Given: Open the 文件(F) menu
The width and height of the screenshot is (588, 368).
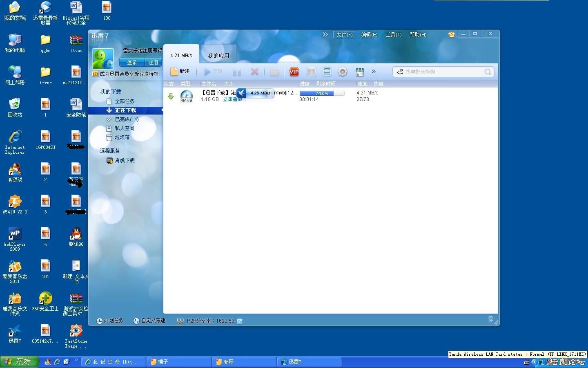Looking at the screenshot, I should [x=344, y=35].
